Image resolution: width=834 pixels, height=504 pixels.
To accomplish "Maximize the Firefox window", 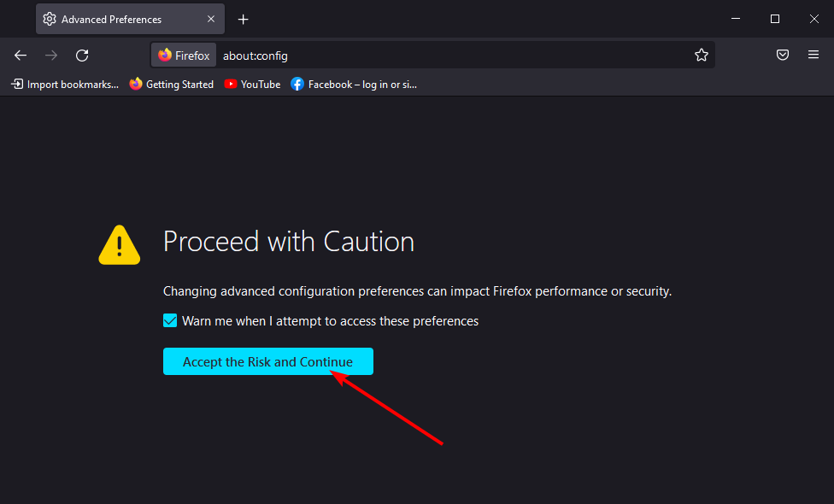I will pos(775,19).
